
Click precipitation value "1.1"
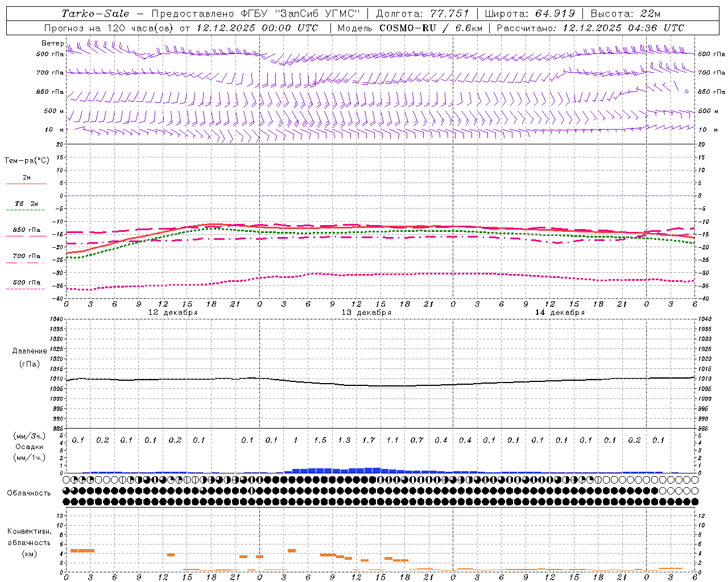point(392,440)
